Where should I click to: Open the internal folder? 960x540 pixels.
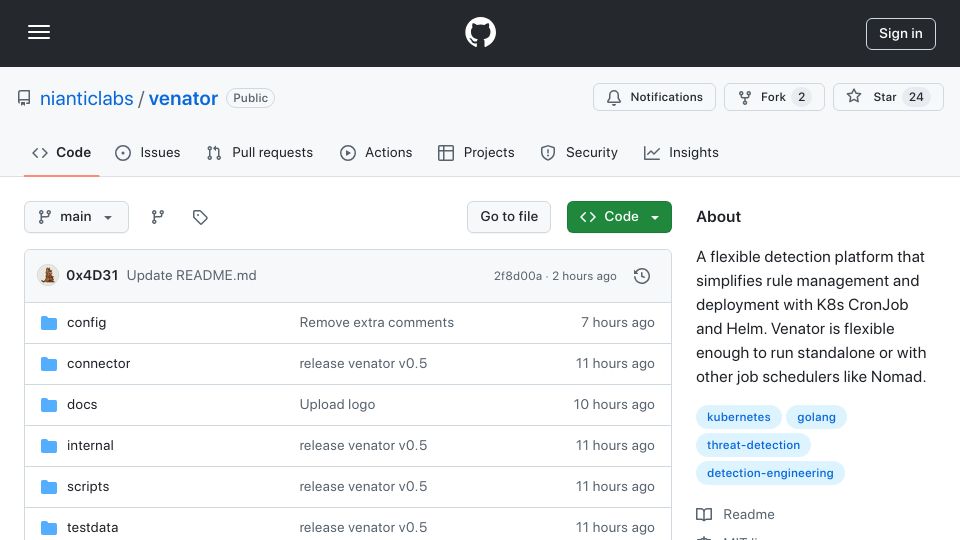[90, 446]
